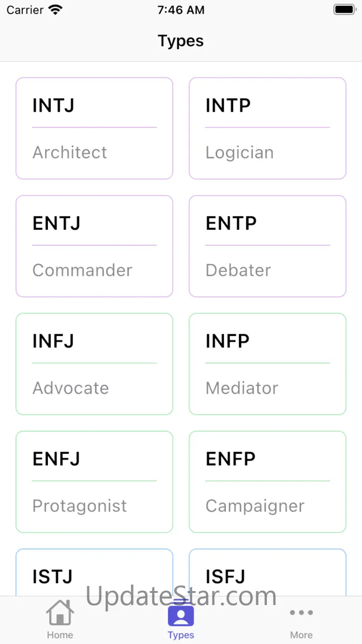The image size is (362, 644).
Task: Tap the Wi-Fi signal icon
Action: tap(55, 10)
